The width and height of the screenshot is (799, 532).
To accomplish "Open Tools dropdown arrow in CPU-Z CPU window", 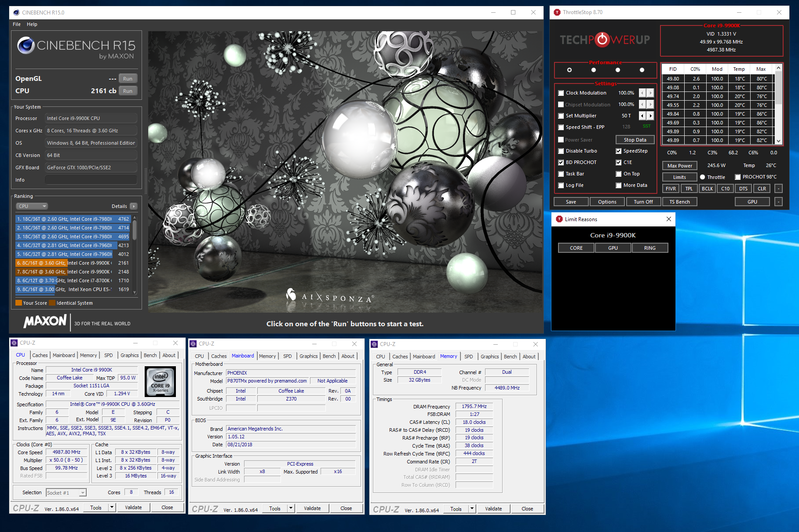I will point(112,507).
